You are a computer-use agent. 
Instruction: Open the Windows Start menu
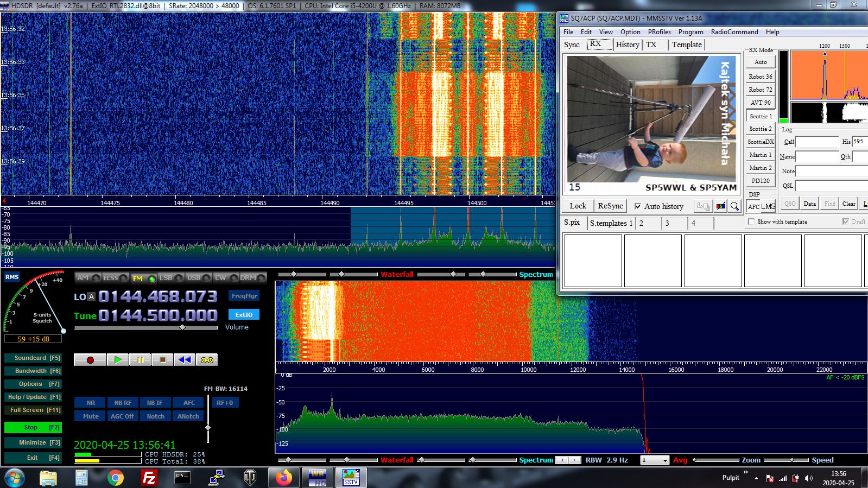coord(15,478)
